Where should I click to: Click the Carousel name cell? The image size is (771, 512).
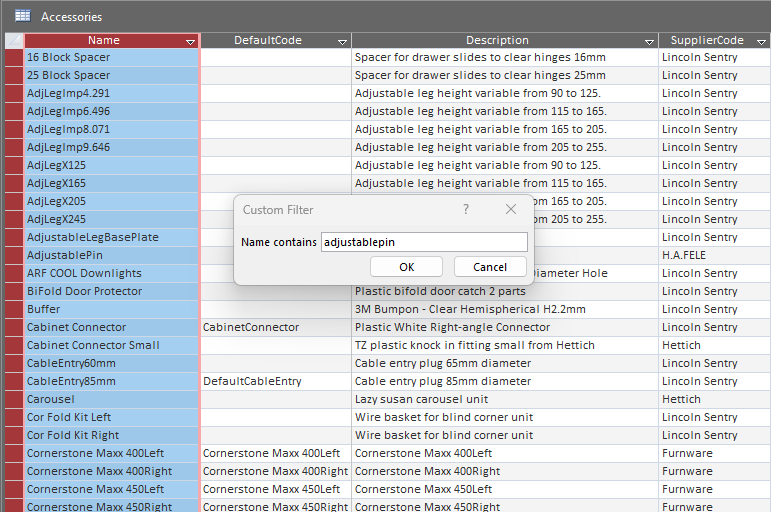(x=111, y=399)
